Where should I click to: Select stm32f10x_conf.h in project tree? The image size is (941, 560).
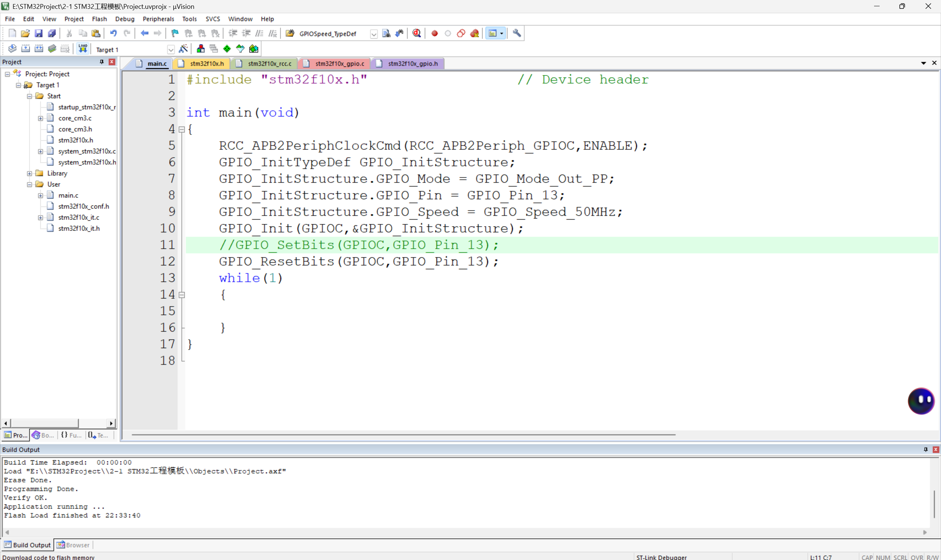[x=83, y=206]
